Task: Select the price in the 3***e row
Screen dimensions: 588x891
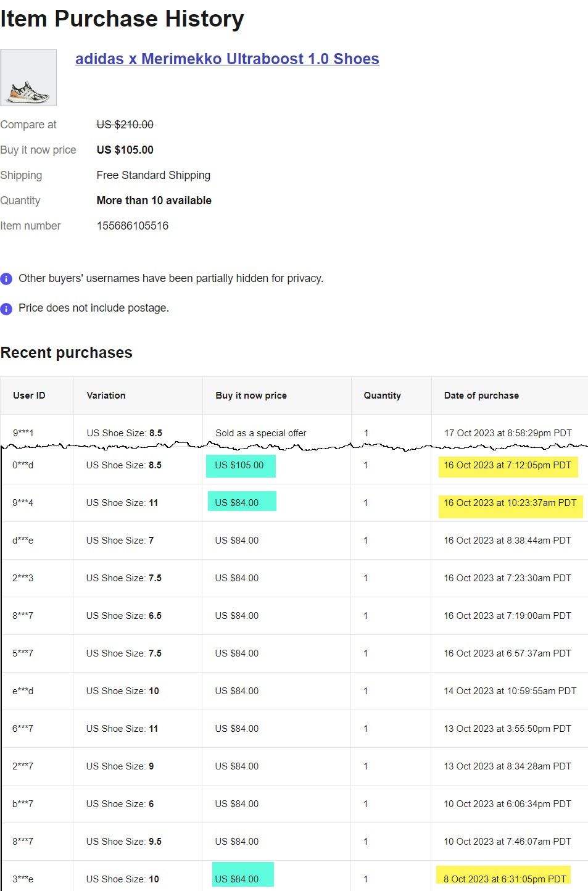Action: pyautogui.click(x=237, y=879)
